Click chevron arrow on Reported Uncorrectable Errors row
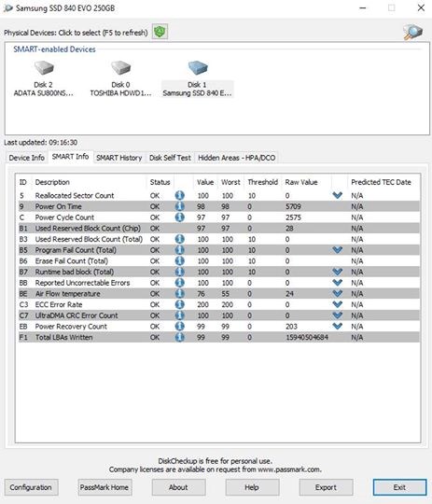 (337, 282)
